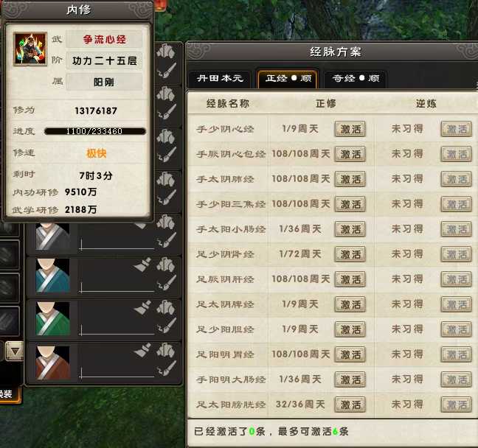478x448 pixels.
Task: Click the broom icon beside the brown-robed character
Action: (x=142, y=350)
